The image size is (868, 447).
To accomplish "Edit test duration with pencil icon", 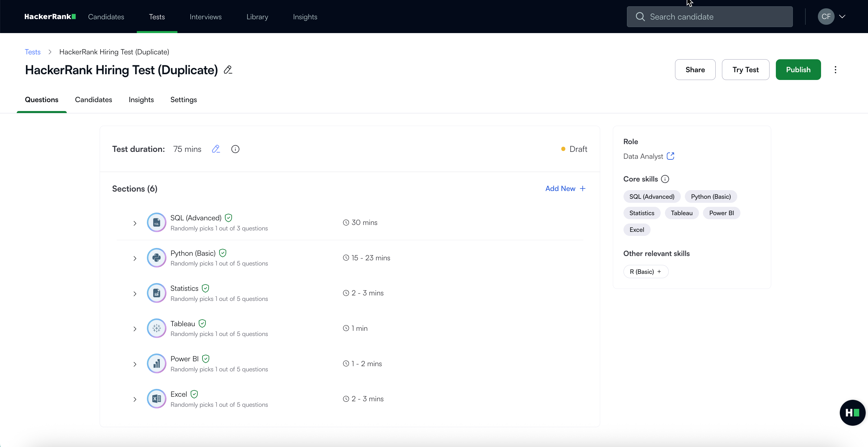I will click(x=216, y=149).
